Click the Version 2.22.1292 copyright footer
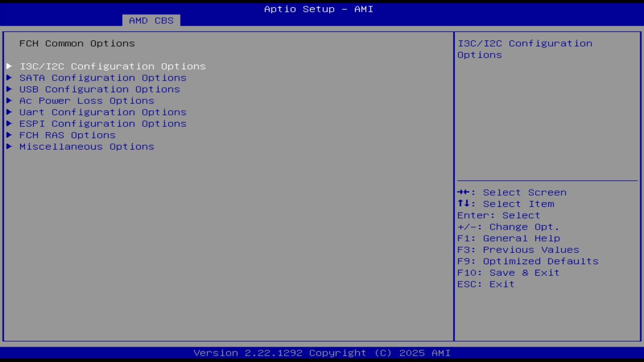 tap(322, 353)
